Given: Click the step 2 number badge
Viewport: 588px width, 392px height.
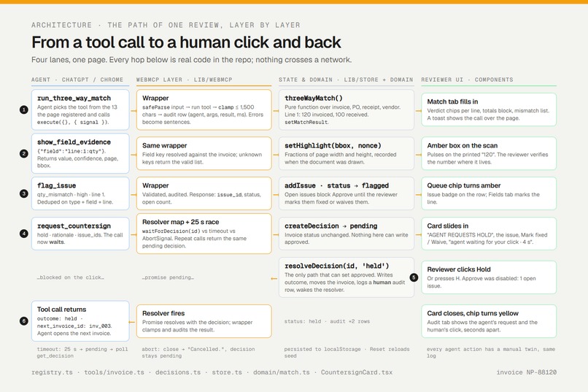Looking at the screenshot, I should click(23, 153).
